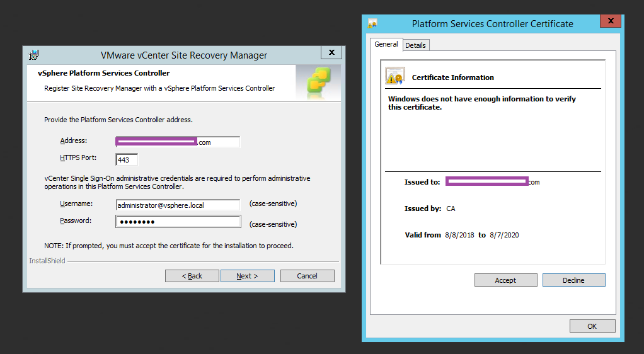Viewport: 644px width, 354px height.
Task: Click the 'Issued by:' label
Action: coord(423,208)
